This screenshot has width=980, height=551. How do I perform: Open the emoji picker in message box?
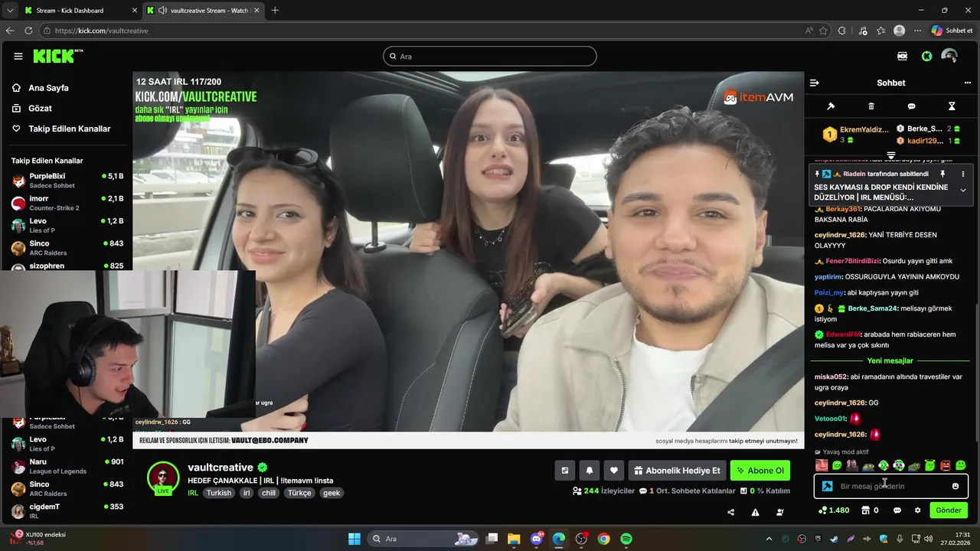coord(955,486)
